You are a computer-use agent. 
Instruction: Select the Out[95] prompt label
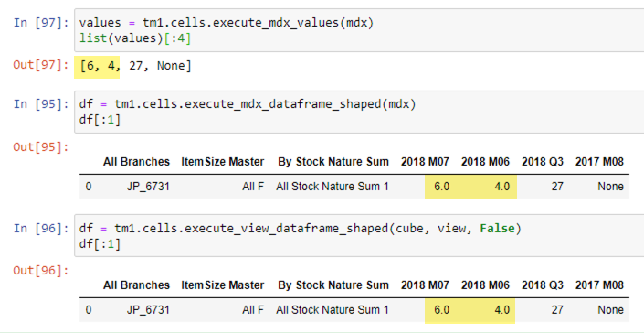pos(41,146)
